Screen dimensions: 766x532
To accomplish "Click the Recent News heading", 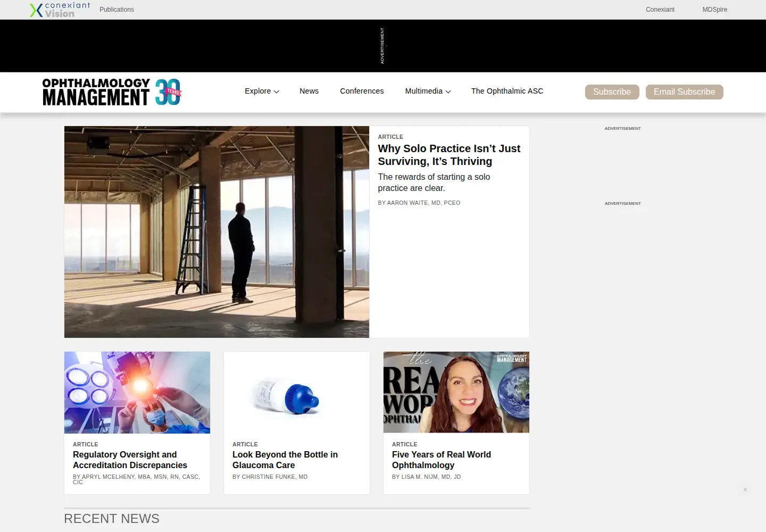I will click(112, 519).
